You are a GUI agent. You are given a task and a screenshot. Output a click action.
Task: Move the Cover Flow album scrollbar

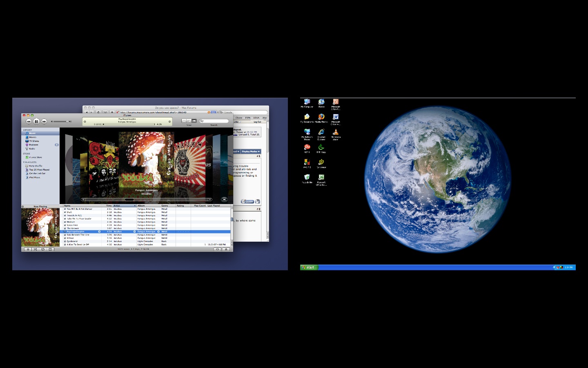[147, 200]
